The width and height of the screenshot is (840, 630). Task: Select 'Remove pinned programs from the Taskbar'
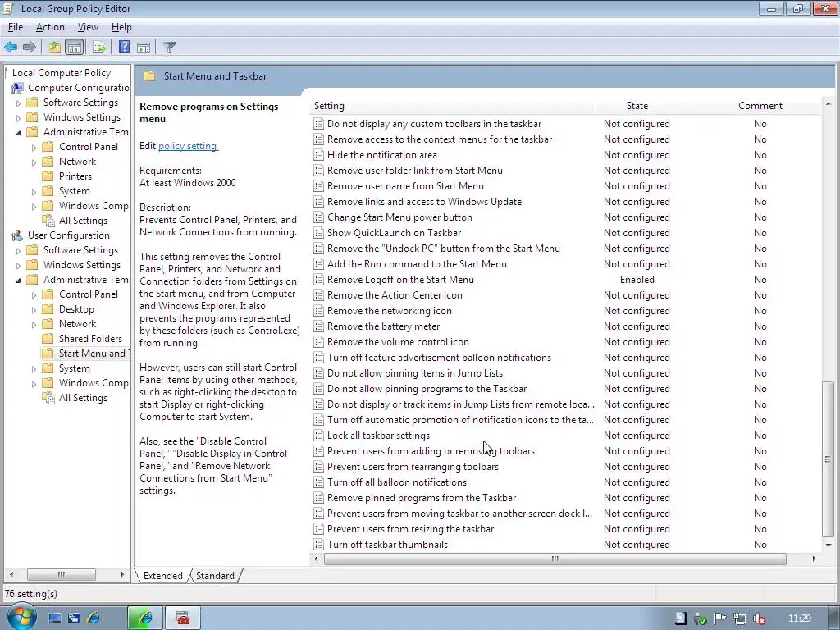(x=422, y=498)
